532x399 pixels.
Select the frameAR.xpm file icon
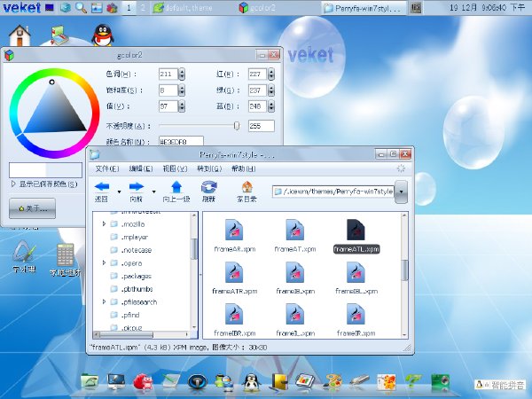click(234, 230)
